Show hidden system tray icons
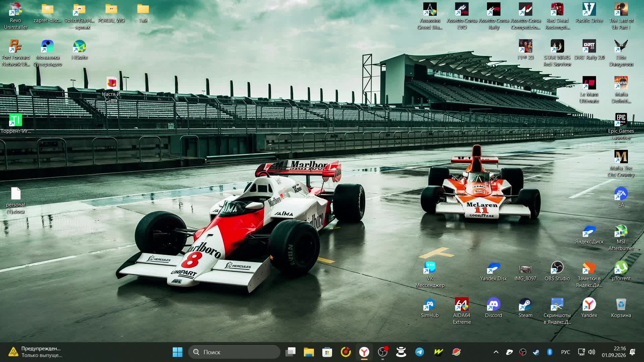 pos(496,352)
